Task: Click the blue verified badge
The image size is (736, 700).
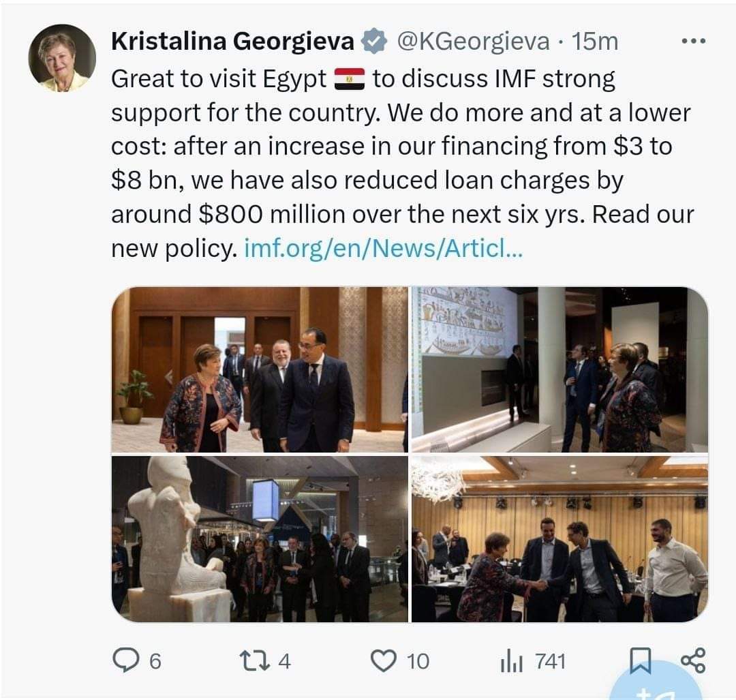Action: 373,42
